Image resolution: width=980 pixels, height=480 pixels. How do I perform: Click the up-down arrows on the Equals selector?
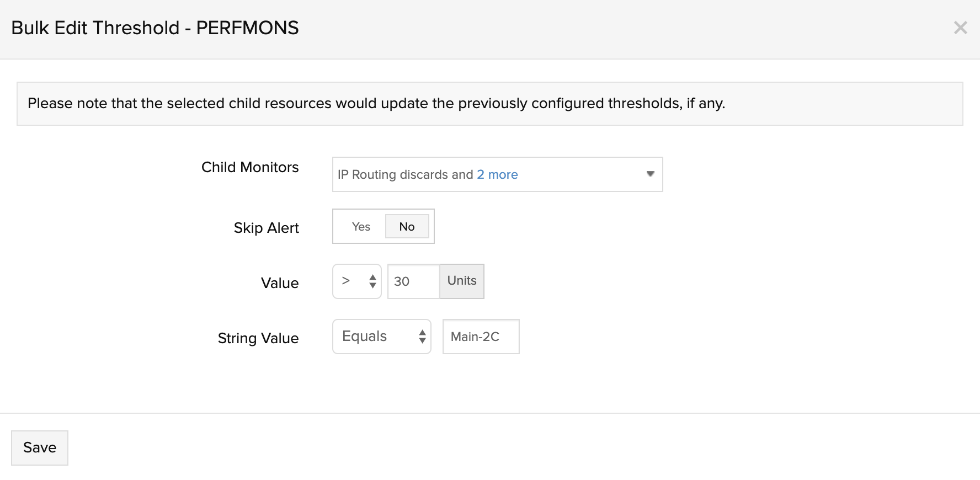[422, 337]
